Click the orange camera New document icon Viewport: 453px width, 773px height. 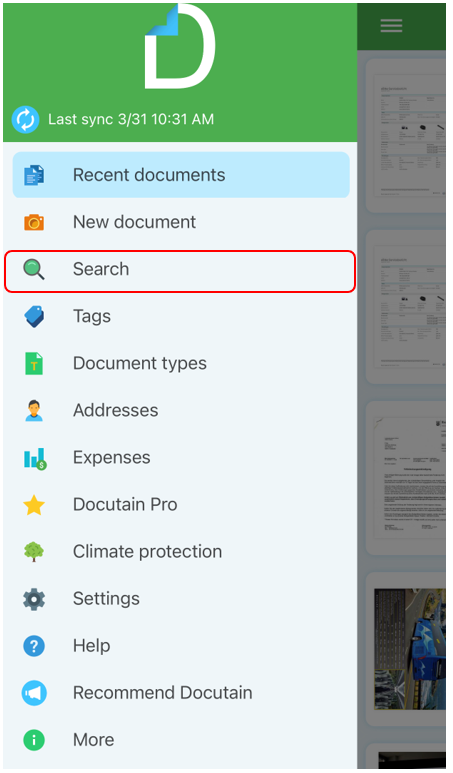click(x=34, y=222)
